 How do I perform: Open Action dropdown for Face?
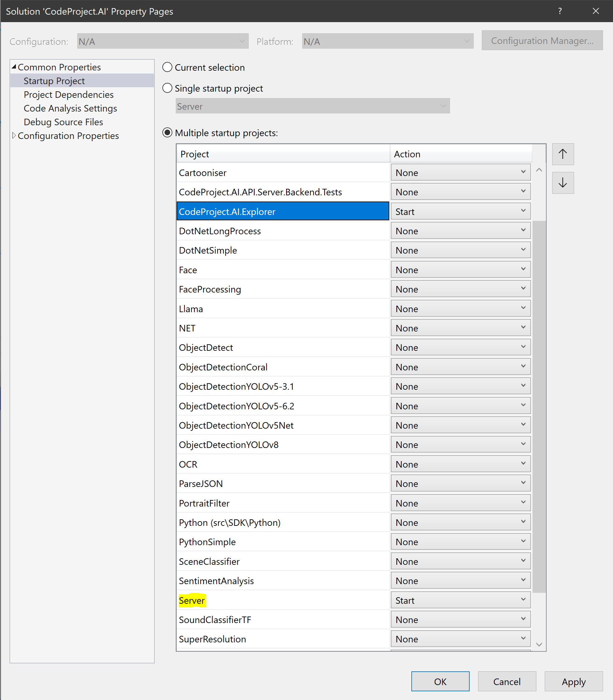460,269
